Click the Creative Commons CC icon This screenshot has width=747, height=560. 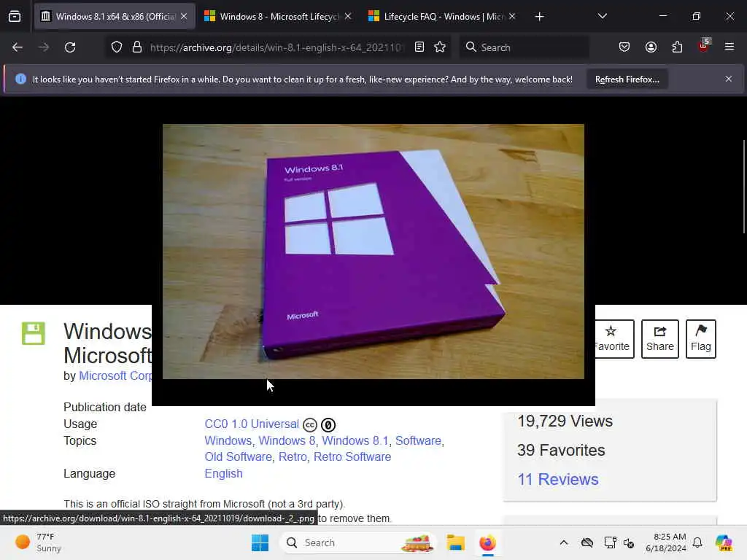[x=309, y=425]
